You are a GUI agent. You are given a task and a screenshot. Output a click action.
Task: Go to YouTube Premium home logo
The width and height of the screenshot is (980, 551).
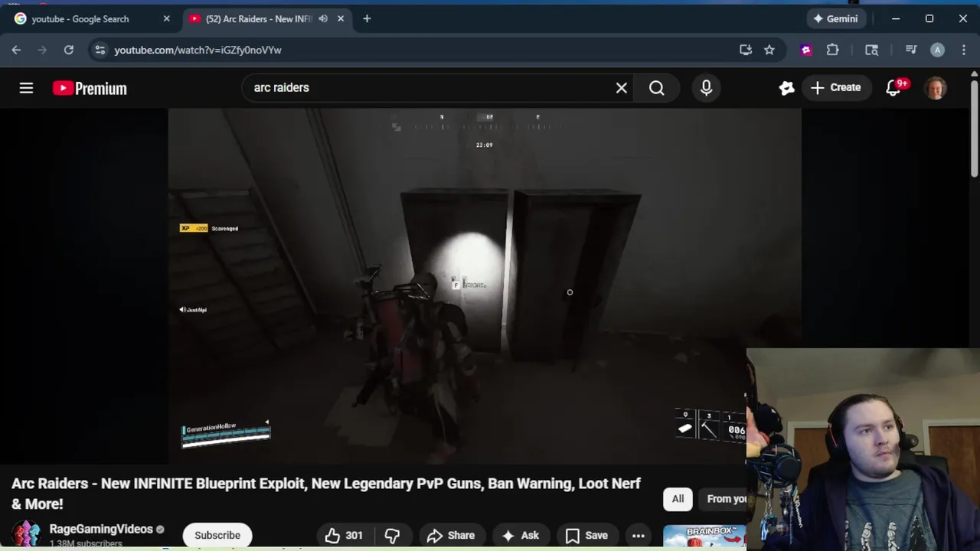[x=90, y=89]
